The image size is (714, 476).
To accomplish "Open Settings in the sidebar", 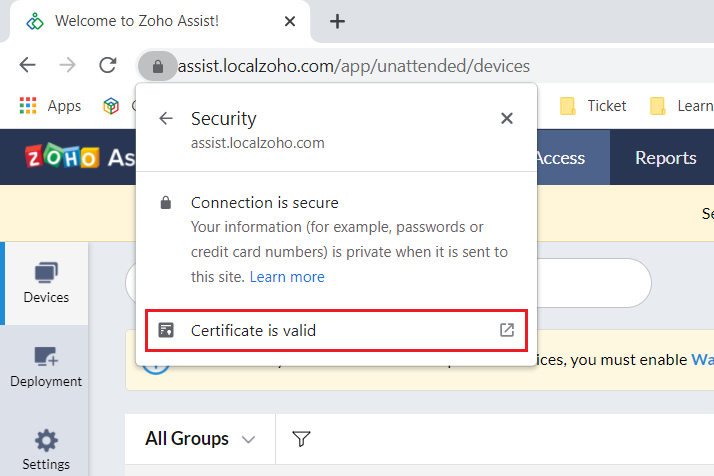I will click(x=46, y=449).
